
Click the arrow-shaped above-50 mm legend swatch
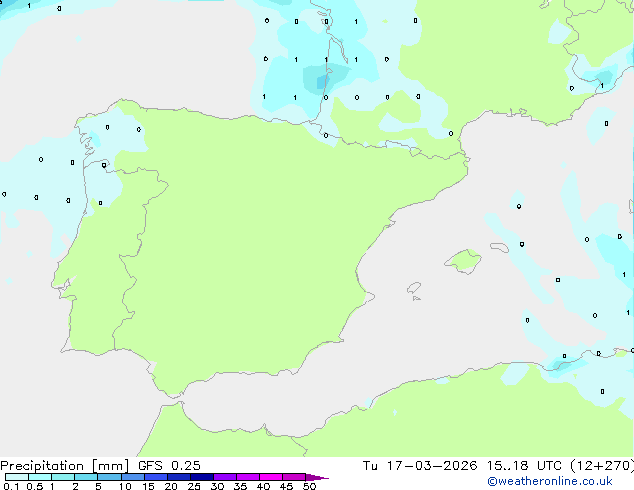point(317,477)
